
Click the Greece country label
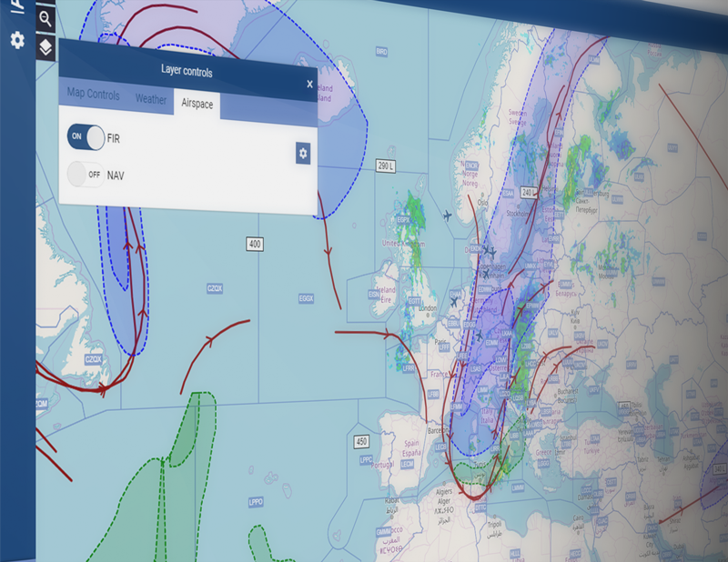543,453
